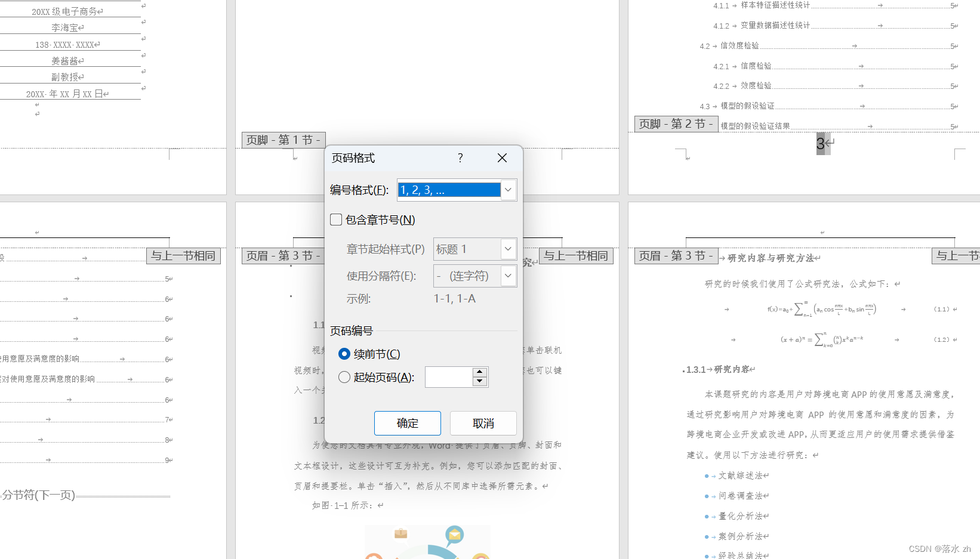Screen dimensions: 980x559
Task: Click the help question mark in 页码格式 dialog
Action: click(460, 157)
